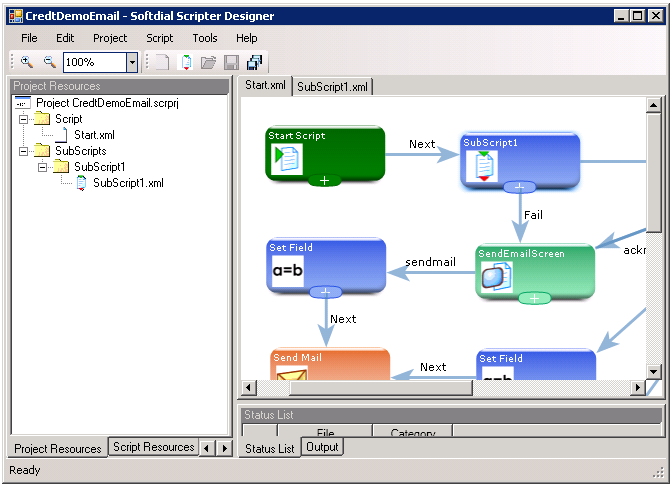The width and height of the screenshot is (671, 484).
Task: Open project folder toolbar icon
Action: (x=208, y=62)
